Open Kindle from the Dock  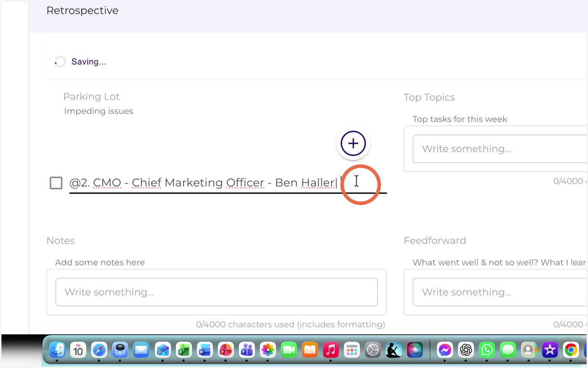394,349
